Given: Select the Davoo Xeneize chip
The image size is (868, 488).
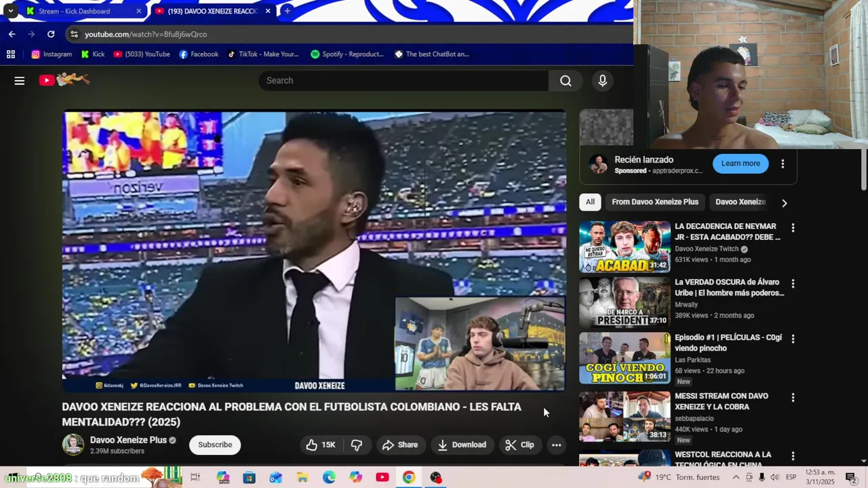Looking at the screenshot, I should [x=741, y=202].
